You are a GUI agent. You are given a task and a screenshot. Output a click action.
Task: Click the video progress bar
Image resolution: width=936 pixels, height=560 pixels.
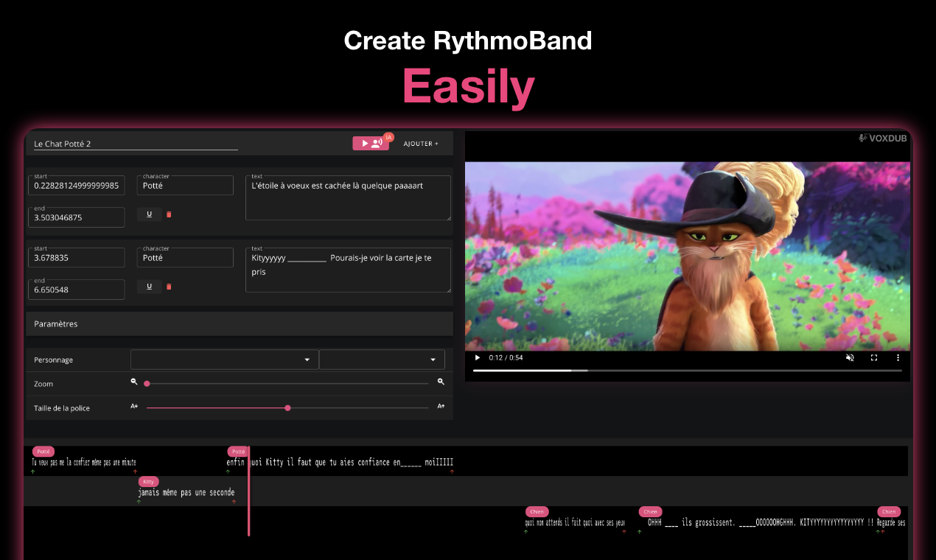click(688, 370)
